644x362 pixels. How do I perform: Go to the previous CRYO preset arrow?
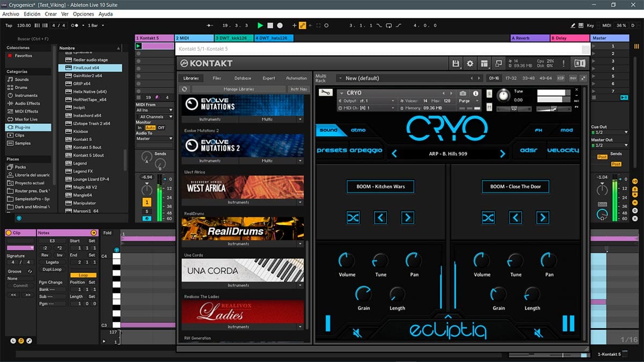point(394,154)
